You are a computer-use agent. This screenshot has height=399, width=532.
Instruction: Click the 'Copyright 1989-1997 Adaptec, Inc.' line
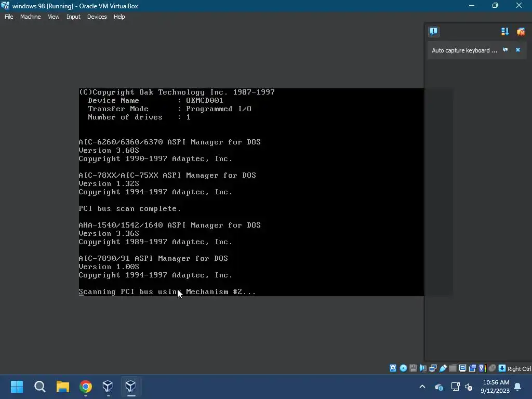click(155, 242)
